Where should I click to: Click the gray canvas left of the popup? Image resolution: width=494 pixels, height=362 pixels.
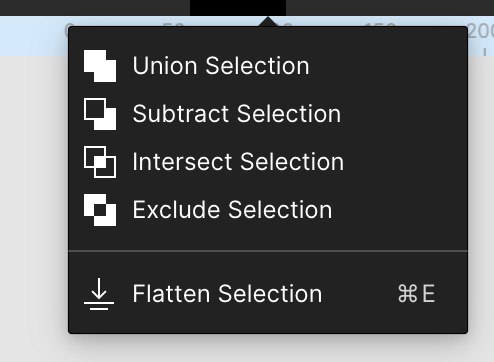tap(33, 200)
